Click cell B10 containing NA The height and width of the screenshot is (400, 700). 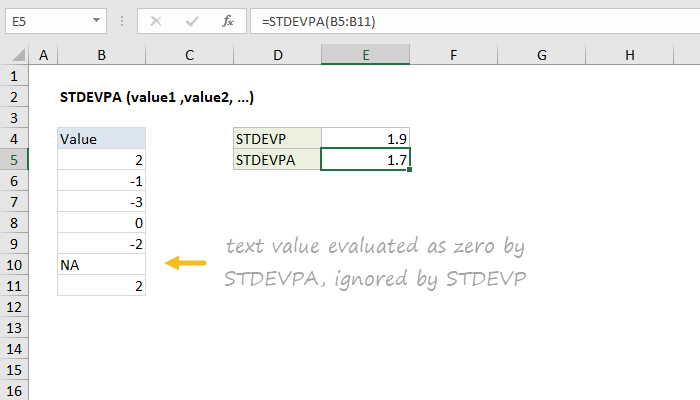pyautogui.click(x=101, y=265)
